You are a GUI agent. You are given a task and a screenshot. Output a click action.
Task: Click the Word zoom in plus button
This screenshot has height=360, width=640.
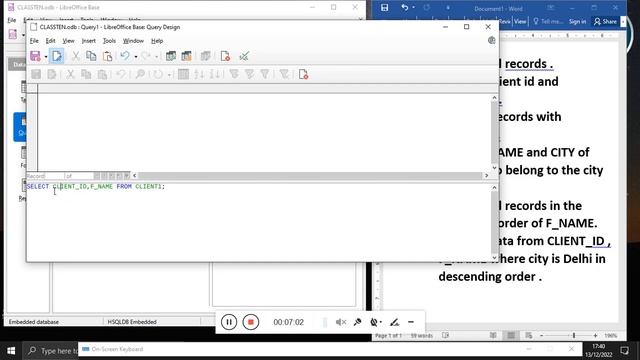point(596,336)
